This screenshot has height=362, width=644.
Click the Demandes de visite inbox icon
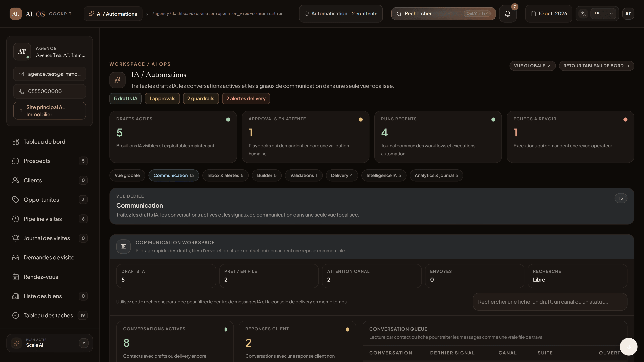pyautogui.click(x=15, y=258)
